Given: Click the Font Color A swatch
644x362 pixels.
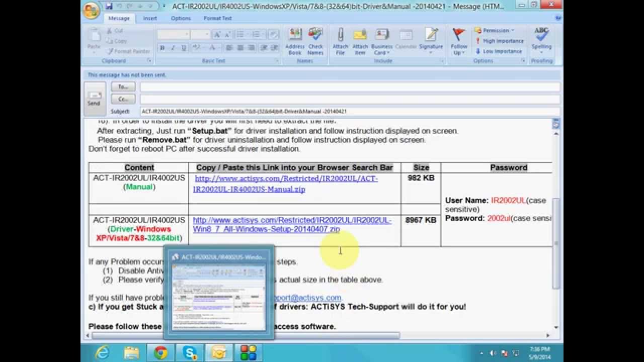Looking at the screenshot, I should coord(212,48).
